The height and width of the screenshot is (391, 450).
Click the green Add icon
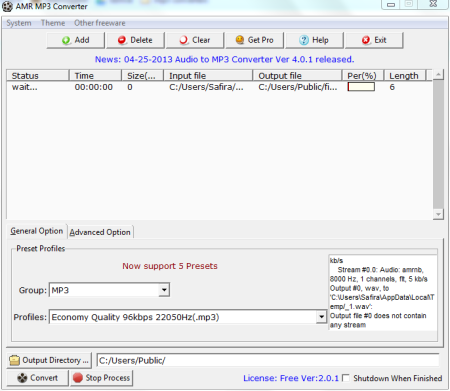click(66, 40)
